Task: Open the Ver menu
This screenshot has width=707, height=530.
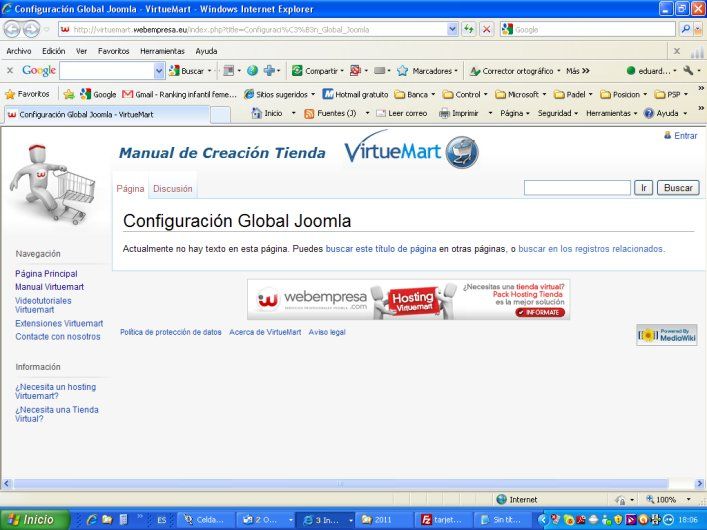Action: [x=82, y=51]
